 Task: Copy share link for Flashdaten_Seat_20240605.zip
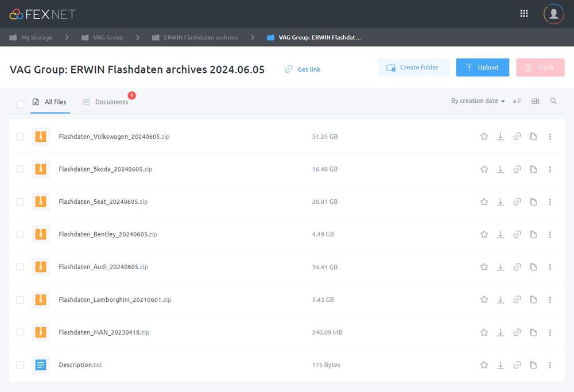click(517, 202)
